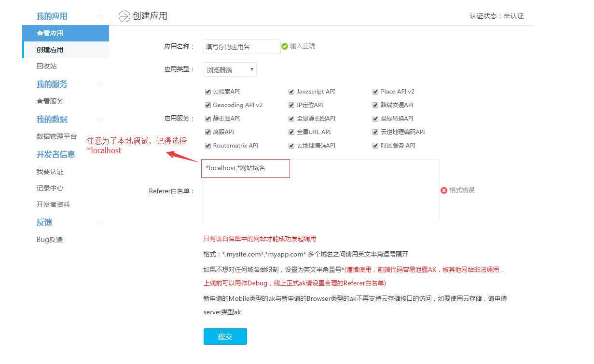594x364 pixels.
Task: Click the heart icon beside 反馈
Action: point(100,223)
